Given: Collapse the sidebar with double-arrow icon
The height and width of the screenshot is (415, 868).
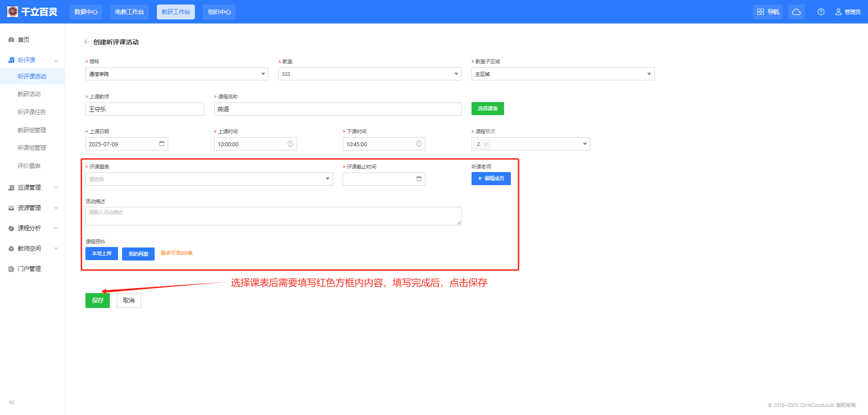Looking at the screenshot, I should click(x=12, y=402).
